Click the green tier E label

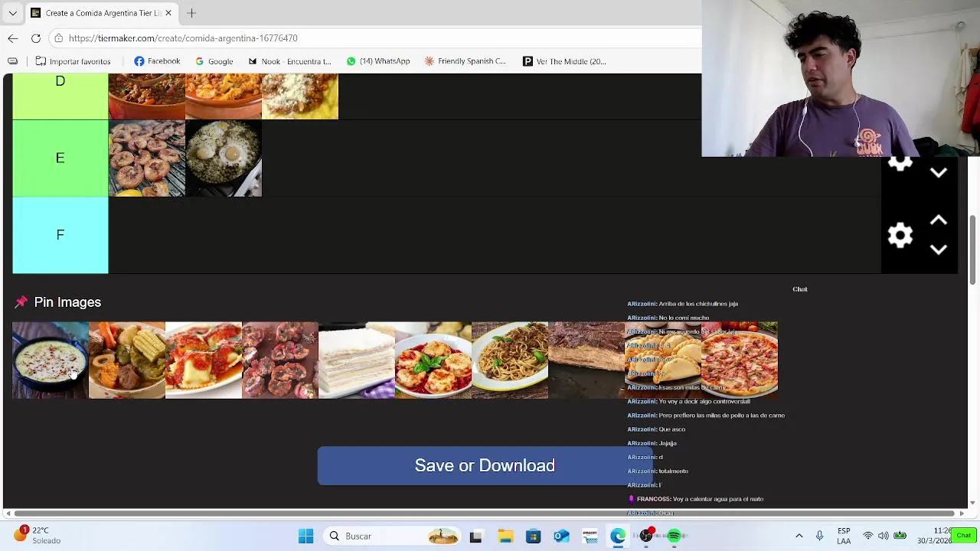[60, 158]
